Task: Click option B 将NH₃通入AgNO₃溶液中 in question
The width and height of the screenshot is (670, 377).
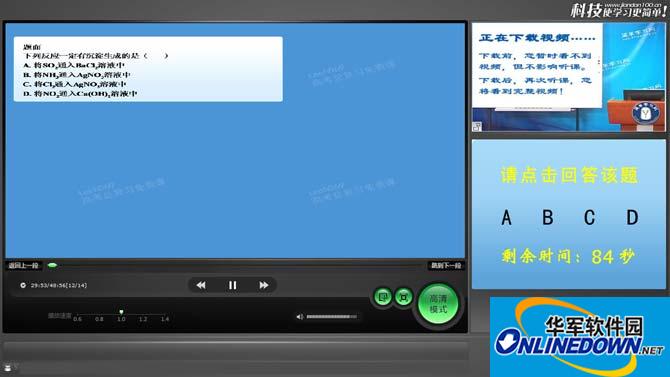Action: (76, 75)
